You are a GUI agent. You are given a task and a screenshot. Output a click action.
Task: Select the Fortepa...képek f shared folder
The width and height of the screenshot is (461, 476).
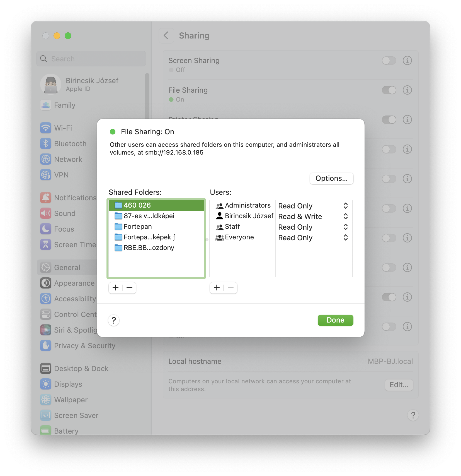(x=156, y=237)
